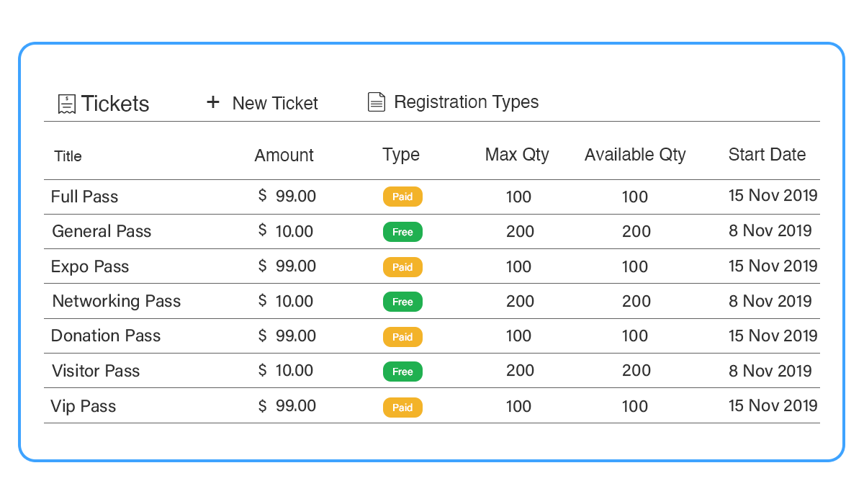
Task: Select the Tickets heading
Action: [115, 104]
